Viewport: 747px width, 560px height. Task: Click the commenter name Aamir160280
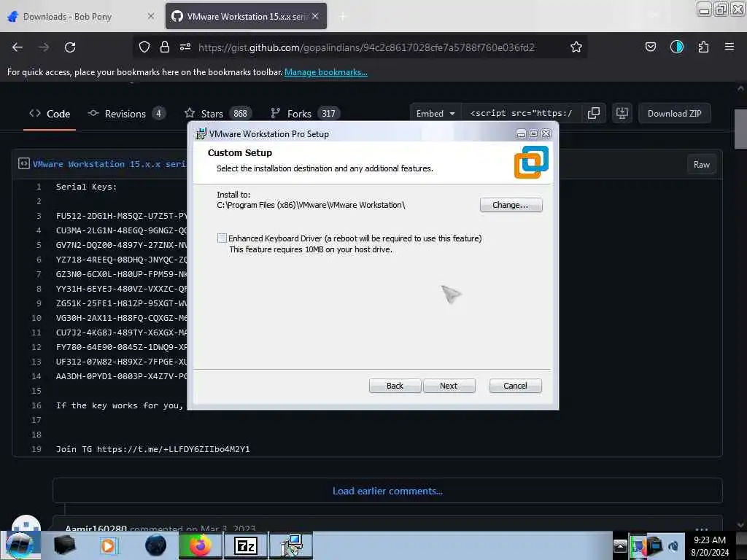96,528
